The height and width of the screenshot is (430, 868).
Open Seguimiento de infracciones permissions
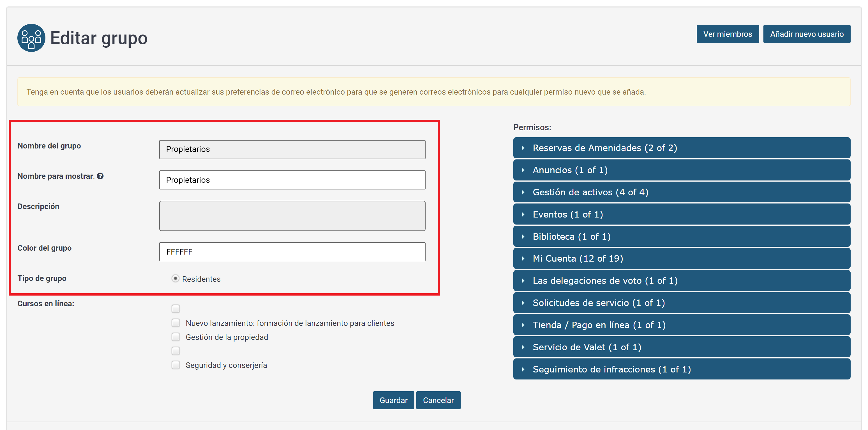[681, 369]
